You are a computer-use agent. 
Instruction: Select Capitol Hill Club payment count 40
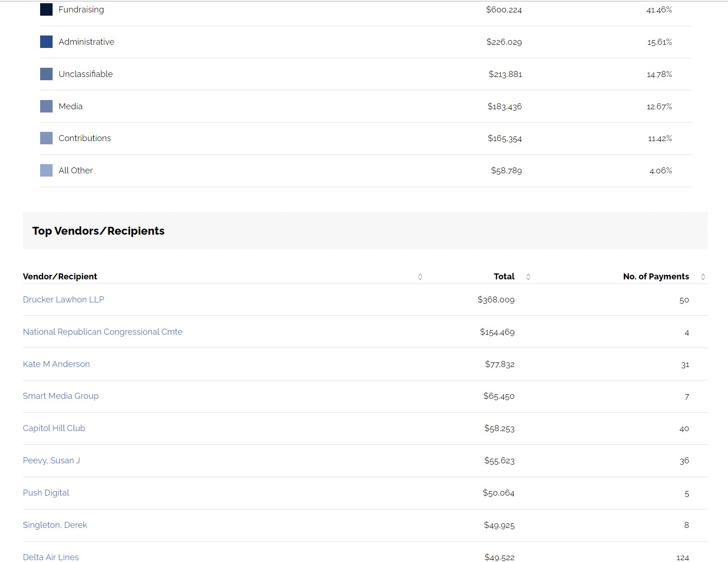click(x=684, y=429)
